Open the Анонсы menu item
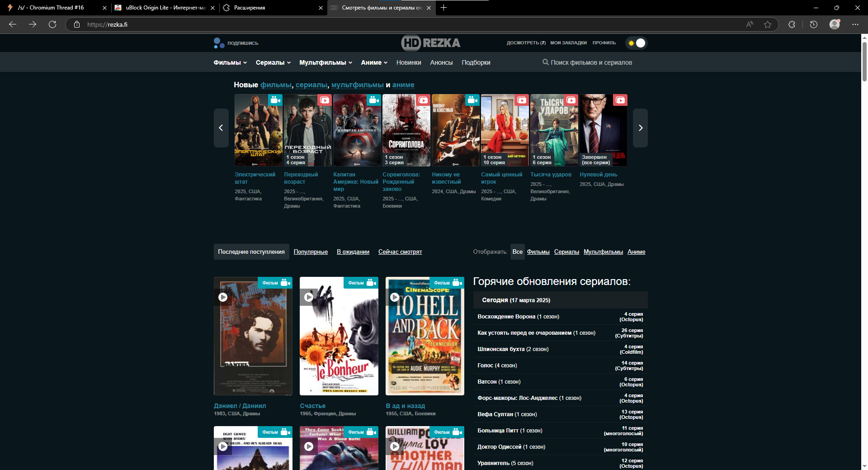This screenshot has width=868, height=470. [x=441, y=62]
